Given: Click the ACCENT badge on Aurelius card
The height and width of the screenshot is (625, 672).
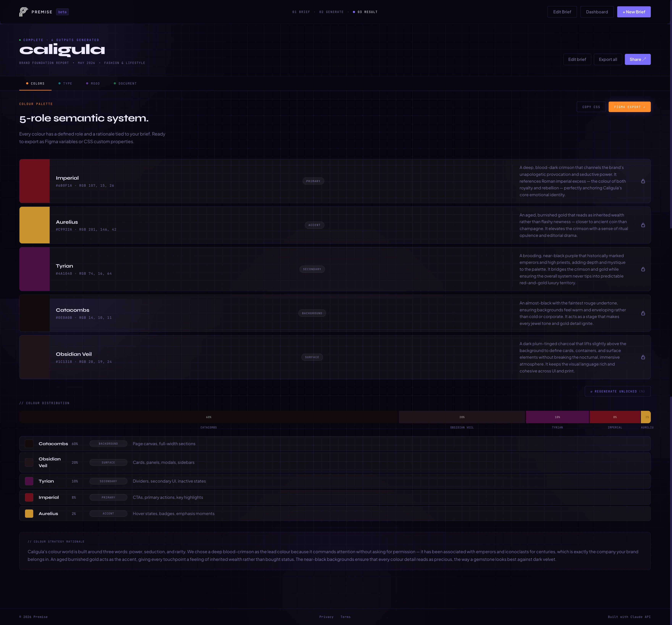Looking at the screenshot, I should pos(314,225).
